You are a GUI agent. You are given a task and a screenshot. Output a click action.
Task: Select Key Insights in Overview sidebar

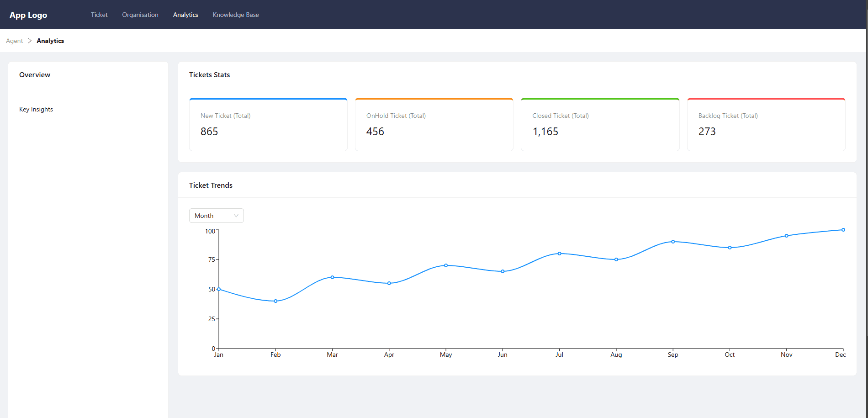click(x=36, y=109)
